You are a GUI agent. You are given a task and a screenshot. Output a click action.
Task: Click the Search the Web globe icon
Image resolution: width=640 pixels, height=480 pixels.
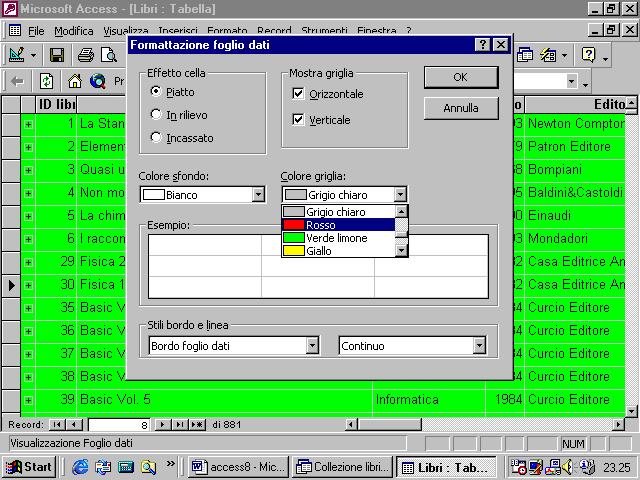tap(98, 81)
